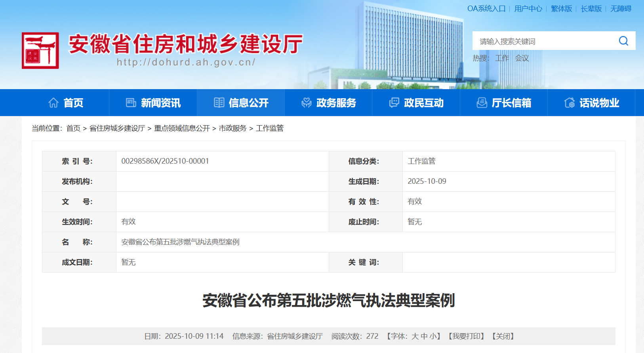Click the 信息来源 省住房城乡建设厅 text
Screen dimensions: 644x353
[277, 336]
